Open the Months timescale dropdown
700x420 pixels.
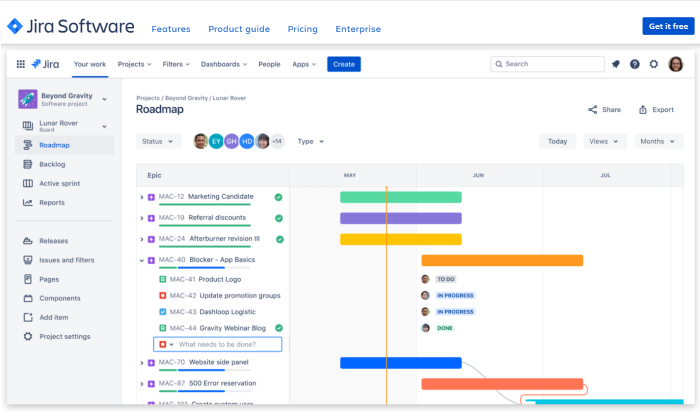[x=658, y=141]
